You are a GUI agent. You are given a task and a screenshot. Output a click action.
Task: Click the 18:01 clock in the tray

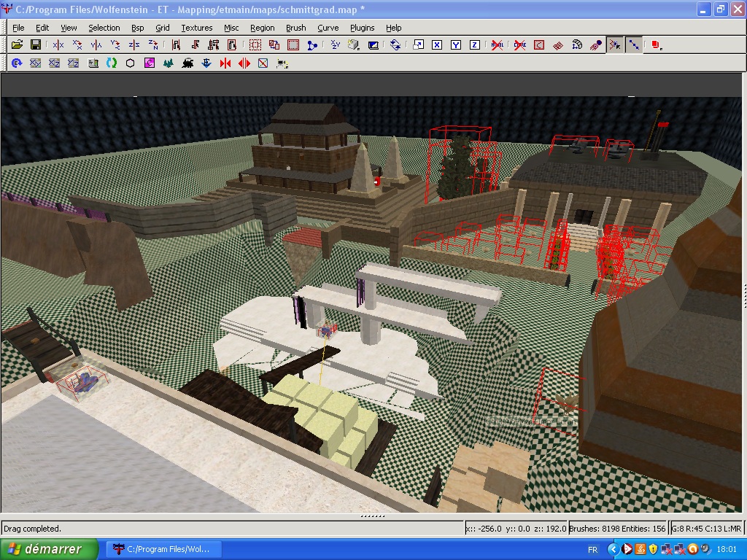pyautogui.click(x=727, y=550)
